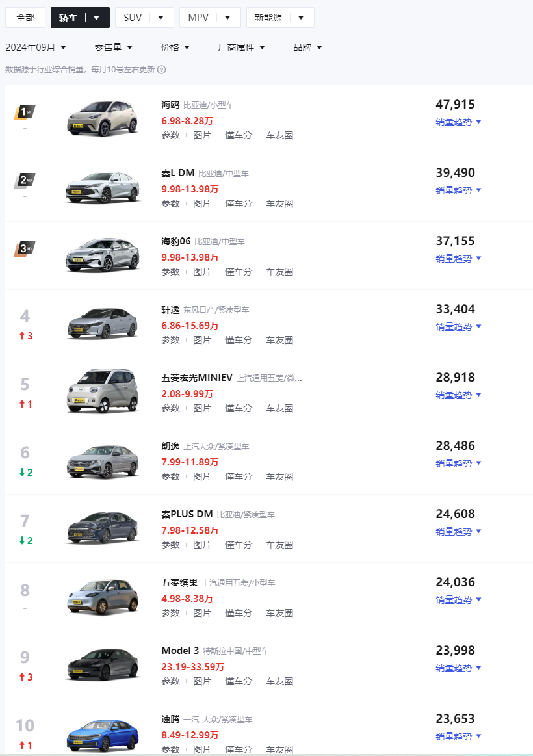The image size is (533, 756).
Task: Expand 销量趋势 for 轩逸
Action: pos(458,327)
